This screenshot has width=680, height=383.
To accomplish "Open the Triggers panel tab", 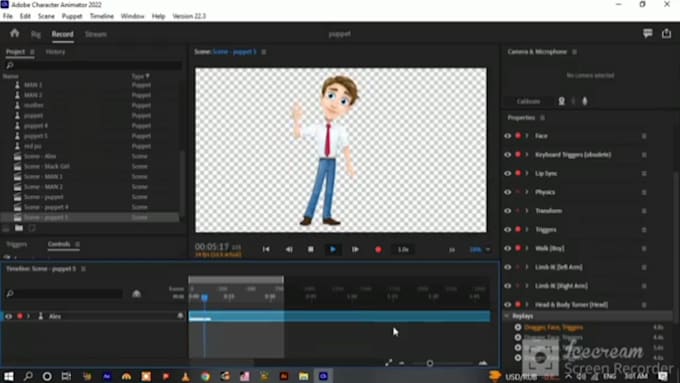I will coord(17,244).
